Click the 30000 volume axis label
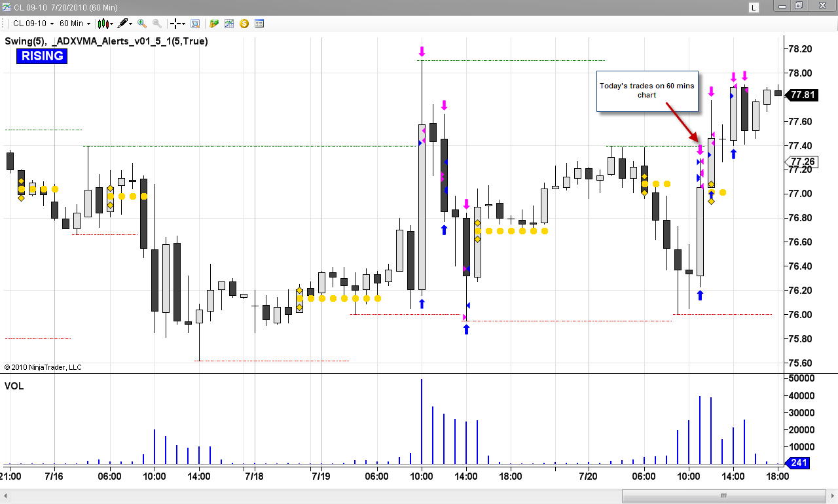This screenshot has width=838, height=504. (x=801, y=413)
